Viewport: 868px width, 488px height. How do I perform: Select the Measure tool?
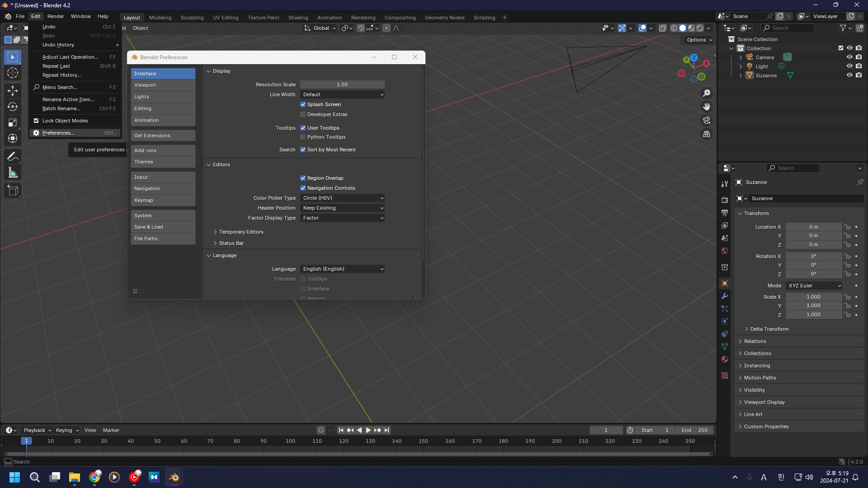click(x=13, y=173)
